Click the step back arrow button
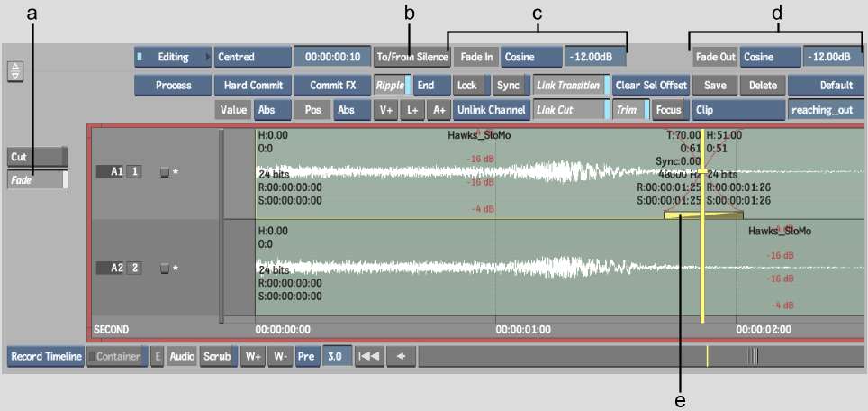This screenshot has height=411, width=868. pos(401,356)
